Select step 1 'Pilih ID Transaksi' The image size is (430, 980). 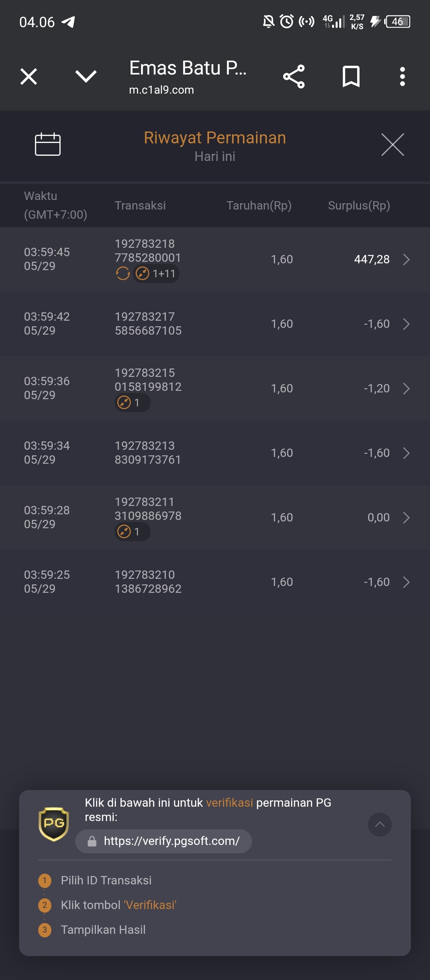pyautogui.click(x=106, y=880)
